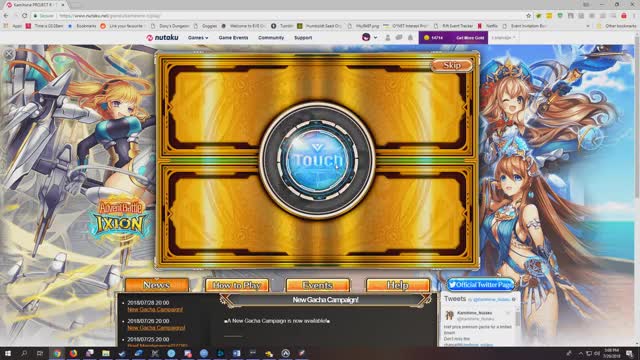Click the Tweets widget scrollbar

pos(518,318)
